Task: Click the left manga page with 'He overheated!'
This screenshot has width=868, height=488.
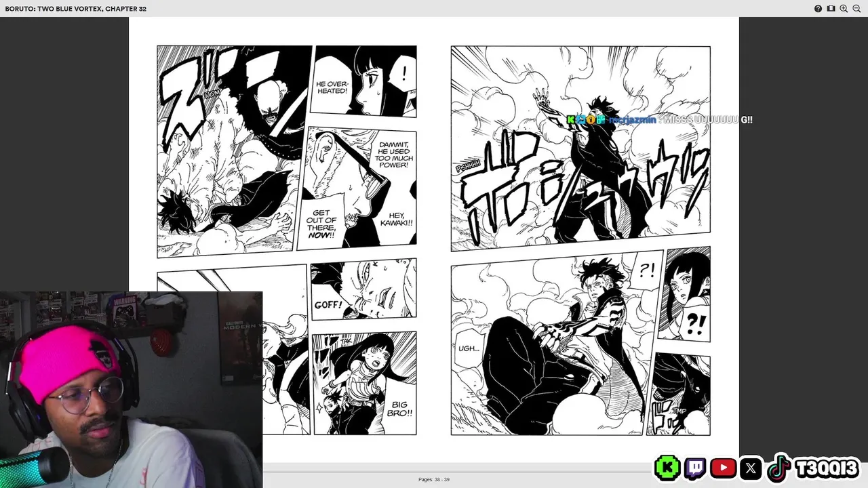Action: tap(287, 240)
